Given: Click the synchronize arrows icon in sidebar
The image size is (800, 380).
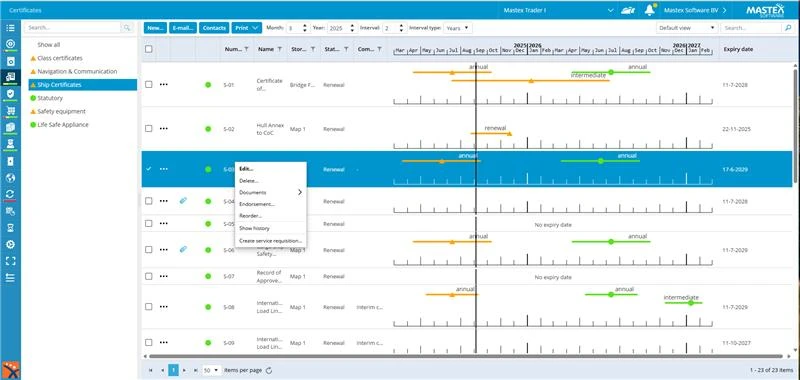Looking at the screenshot, I should 10,194.
